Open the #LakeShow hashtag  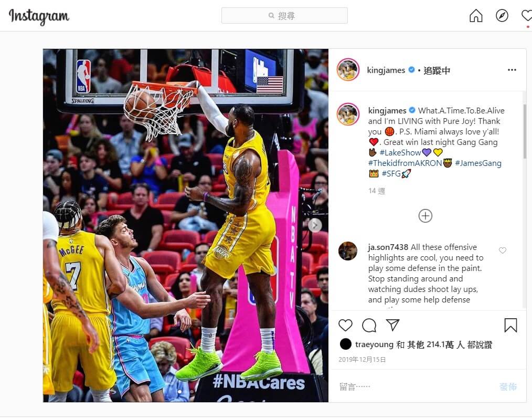coord(400,153)
